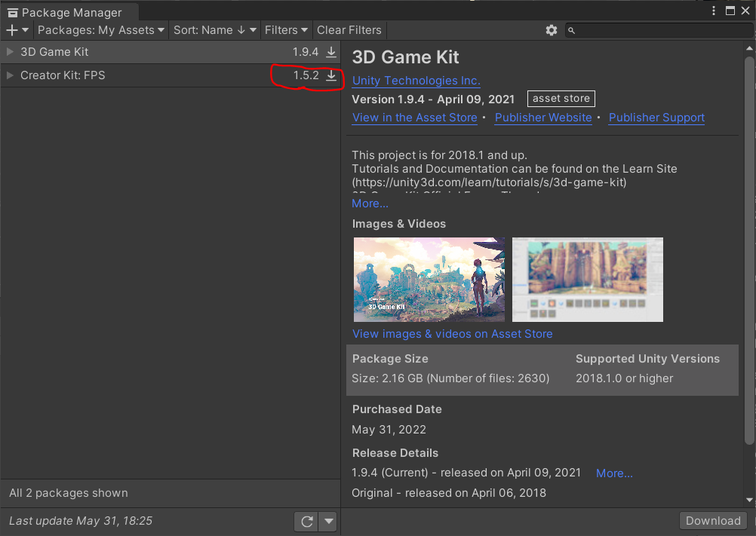756x536 pixels.
Task: Click the May 31, 2022 purchased date
Action: pyautogui.click(x=389, y=430)
